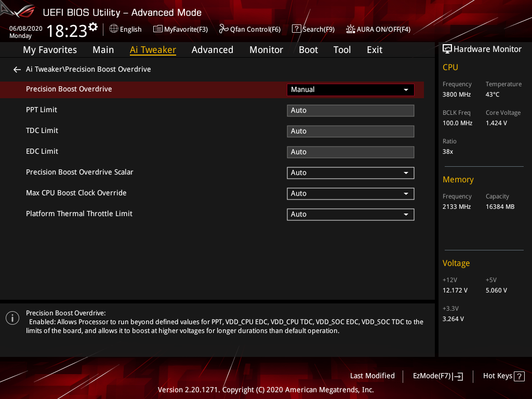Viewport: 532px width, 399px height.
Task: Click memory frequency value 2133 MHz
Action: (x=456, y=207)
